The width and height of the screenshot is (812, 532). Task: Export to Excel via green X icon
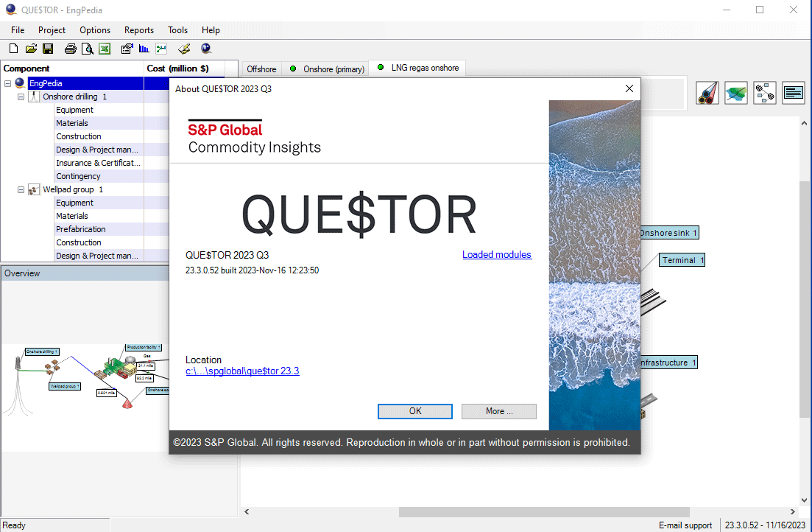(105, 49)
